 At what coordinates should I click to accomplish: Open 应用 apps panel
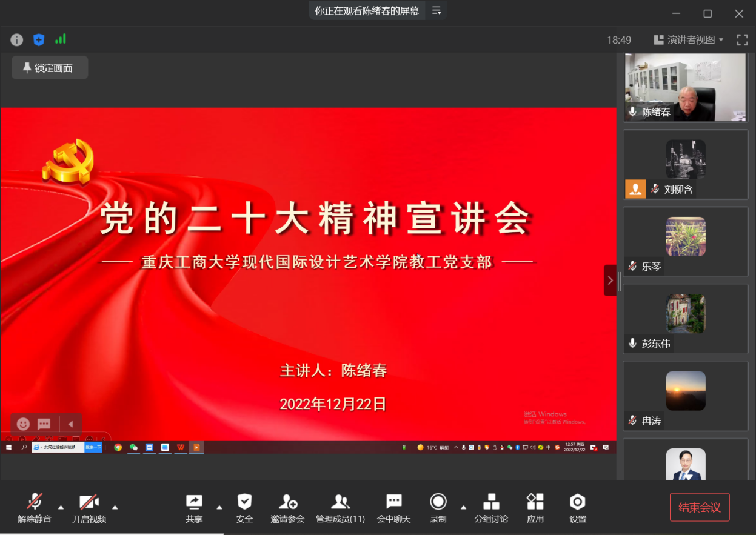tap(535, 508)
